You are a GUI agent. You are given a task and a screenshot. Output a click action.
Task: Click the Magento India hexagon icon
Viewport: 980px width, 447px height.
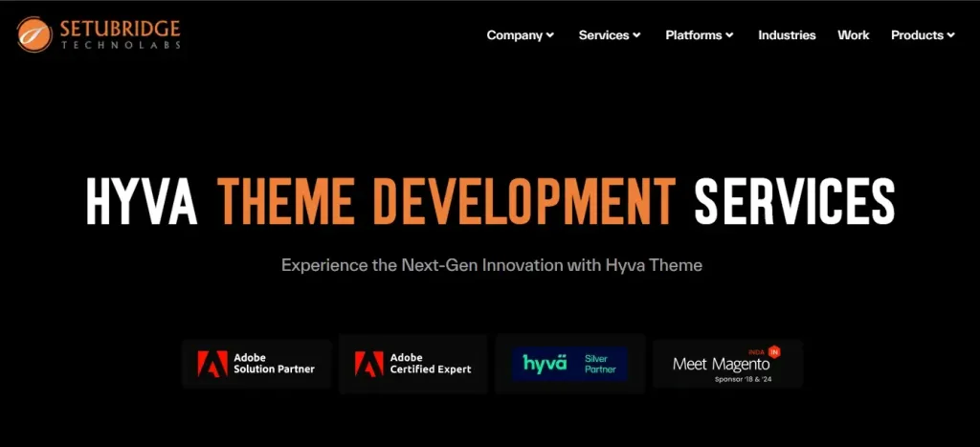pos(774,352)
